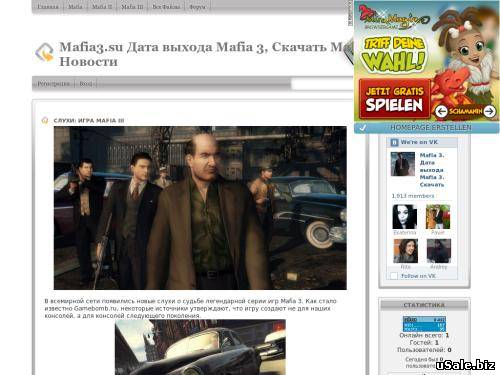Open Andrey's VK avatar
The height and width of the screenshot is (375, 500).
click(439, 251)
